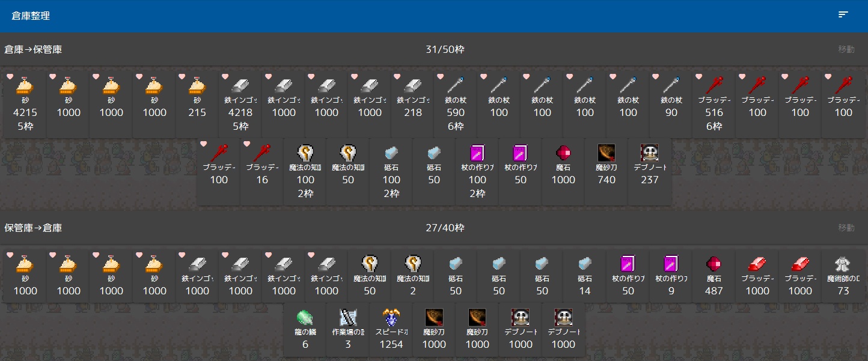
Task: Open the sort menu icon in header
Action: 843,15
